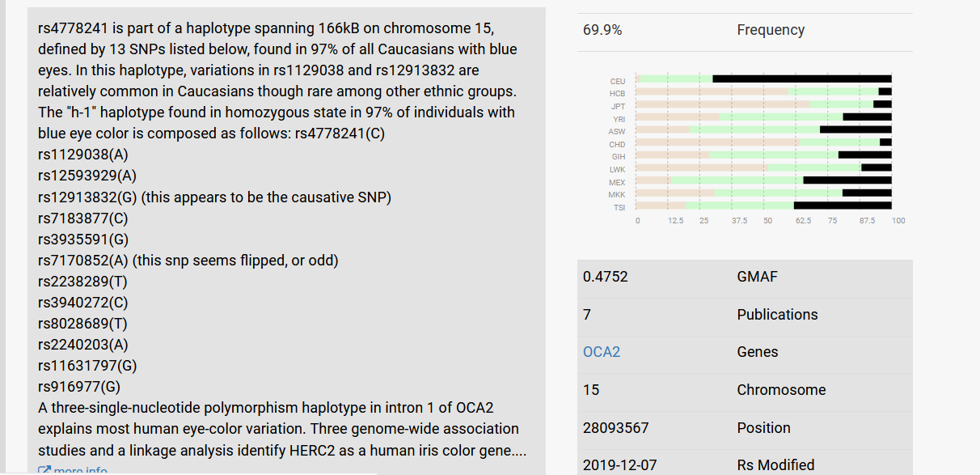Click the position value 28093567
Image resolution: width=980 pixels, height=475 pixels.
(x=615, y=427)
